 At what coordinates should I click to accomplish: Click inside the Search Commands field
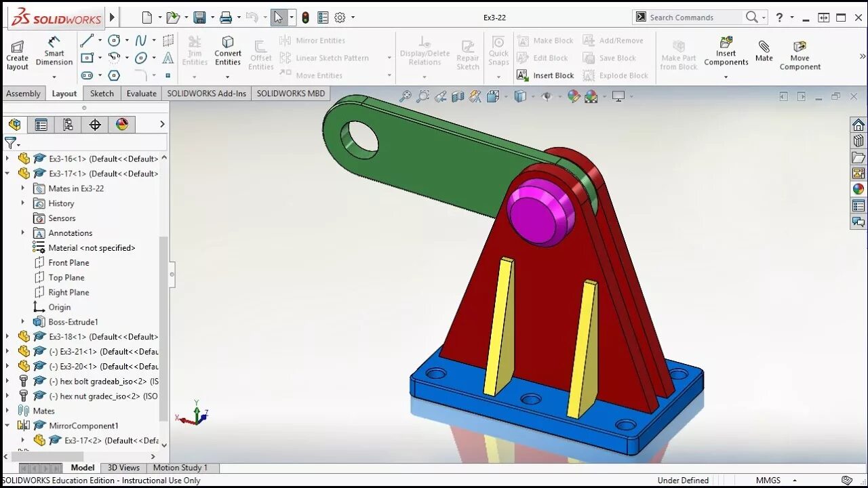click(685, 16)
